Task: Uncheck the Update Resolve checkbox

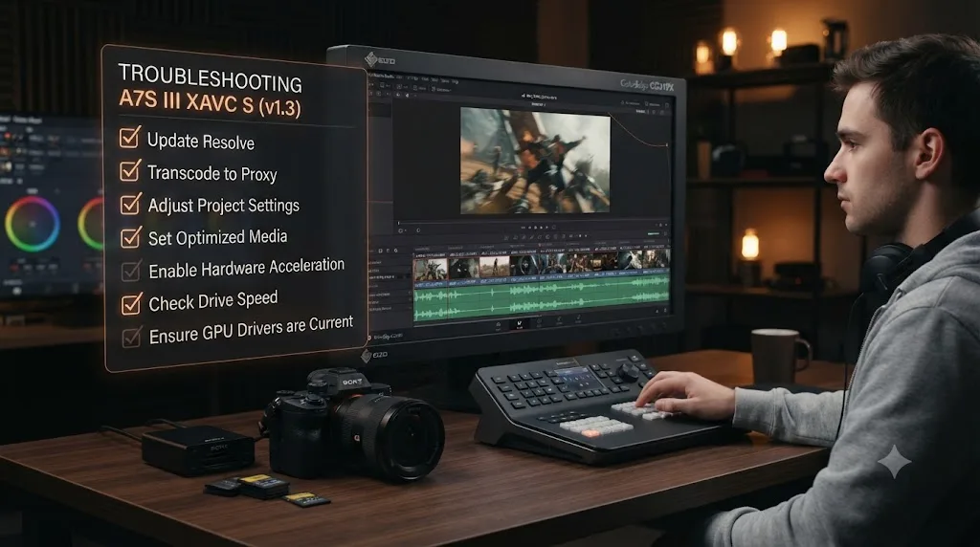Action: (129, 138)
